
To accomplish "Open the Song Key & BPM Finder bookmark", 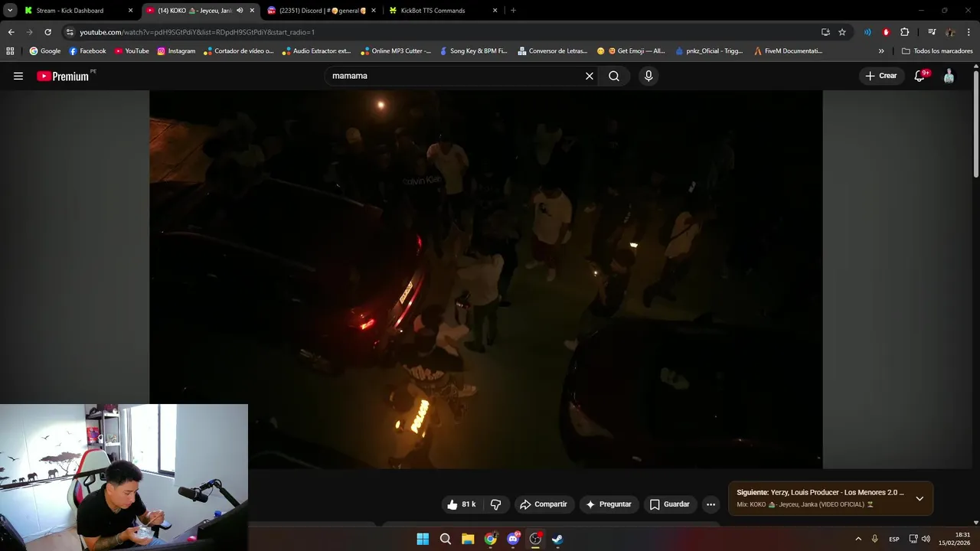I will click(x=473, y=51).
